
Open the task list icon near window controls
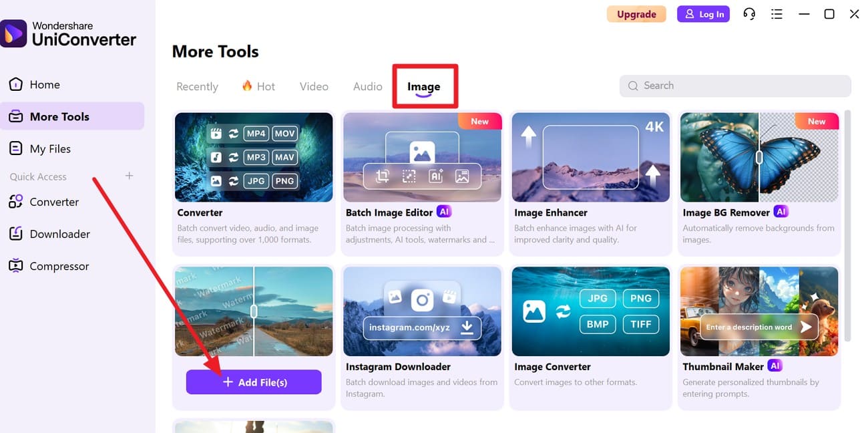coord(777,13)
